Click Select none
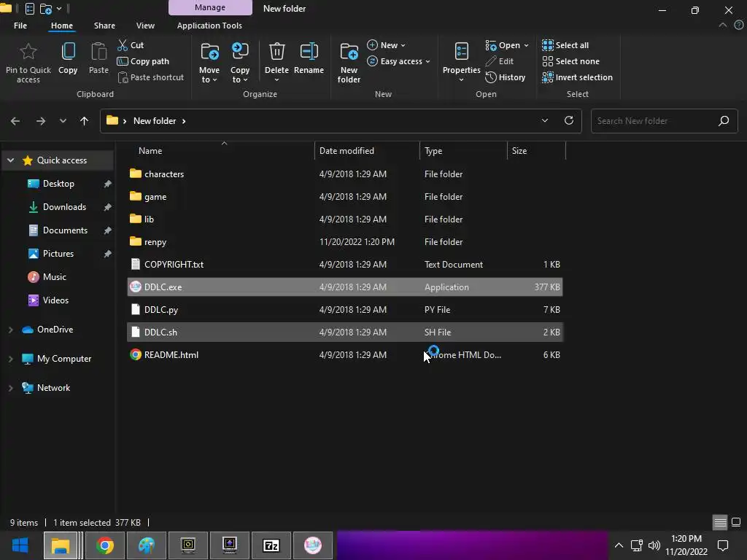Viewport: 747px width, 560px height. 570,61
